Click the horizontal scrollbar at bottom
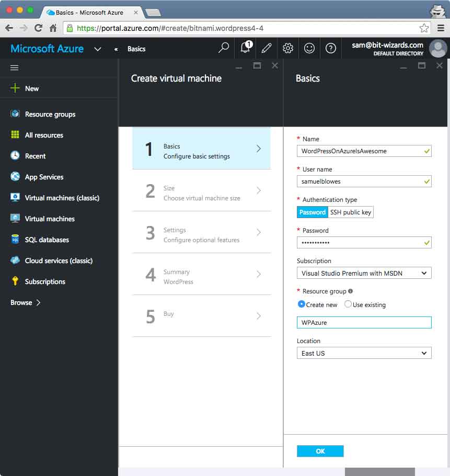This screenshot has height=476, width=450. click(379, 472)
